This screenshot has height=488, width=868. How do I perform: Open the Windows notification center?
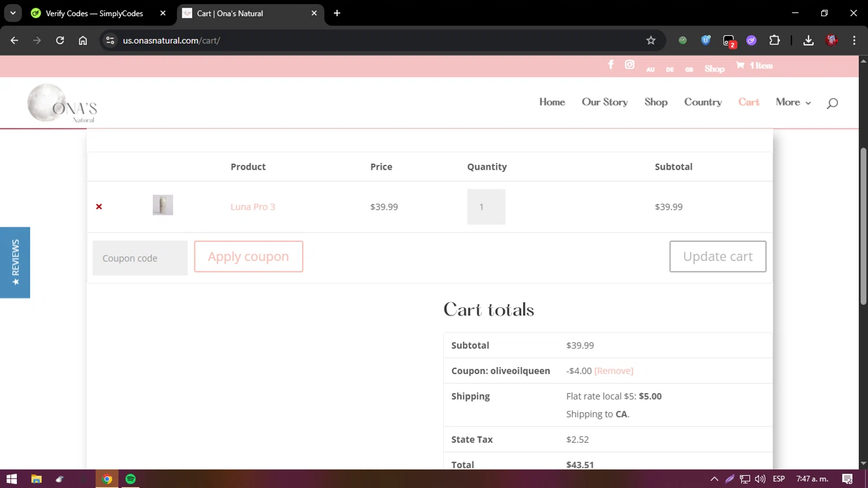847,479
